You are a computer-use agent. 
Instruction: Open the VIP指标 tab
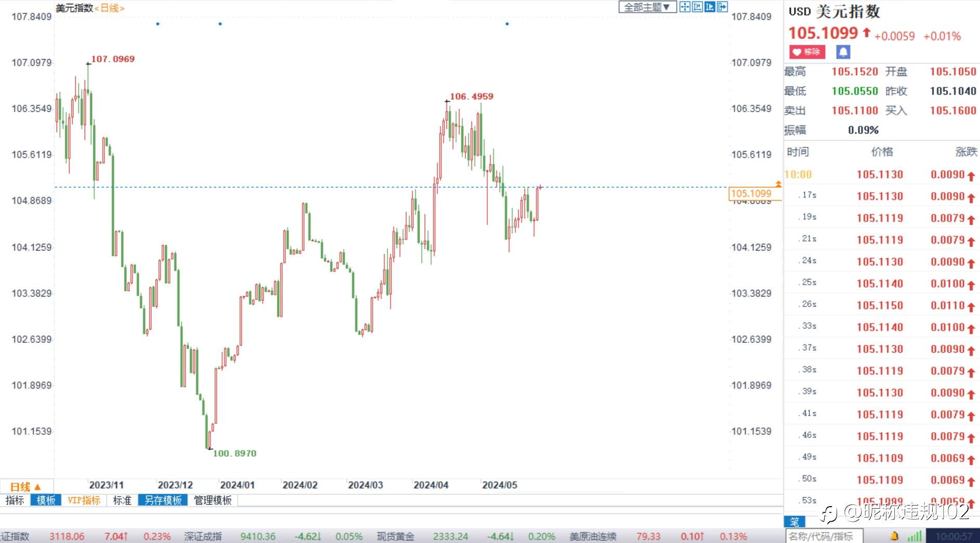[84, 500]
